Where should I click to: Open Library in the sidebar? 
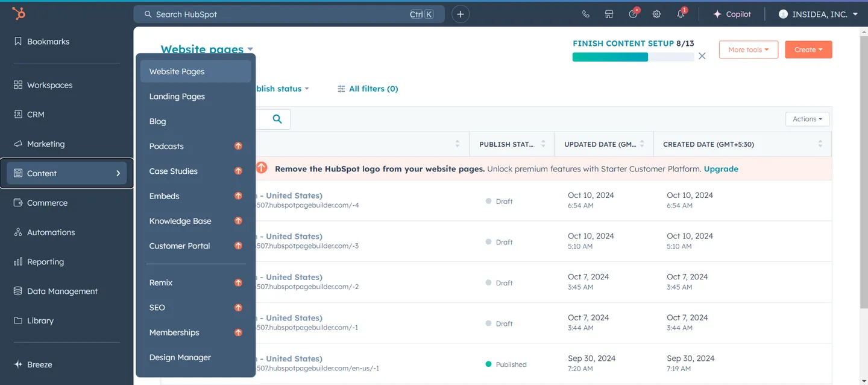click(34, 320)
